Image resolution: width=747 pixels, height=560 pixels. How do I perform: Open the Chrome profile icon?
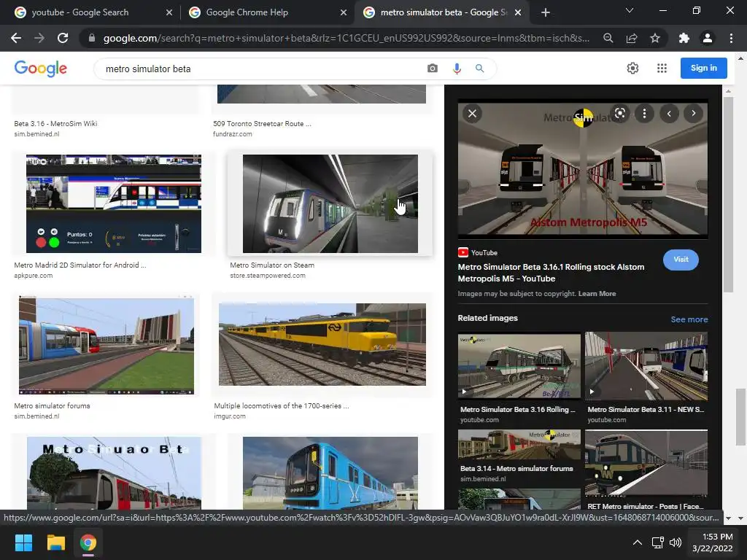point(708,38)
